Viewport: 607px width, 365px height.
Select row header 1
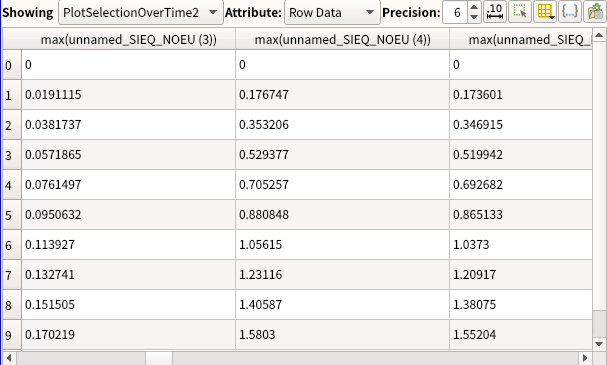(x=12, y=95)
